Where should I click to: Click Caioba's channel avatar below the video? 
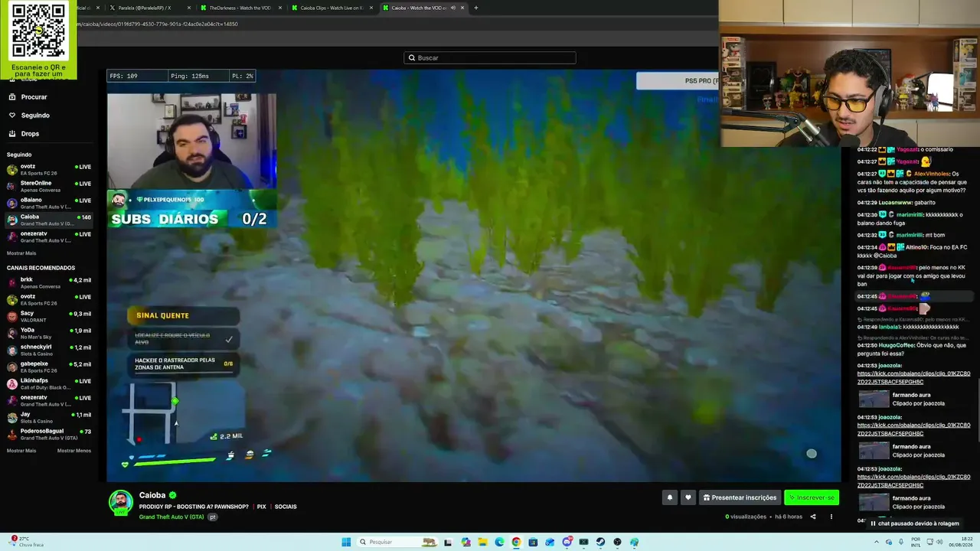(120, 502)
